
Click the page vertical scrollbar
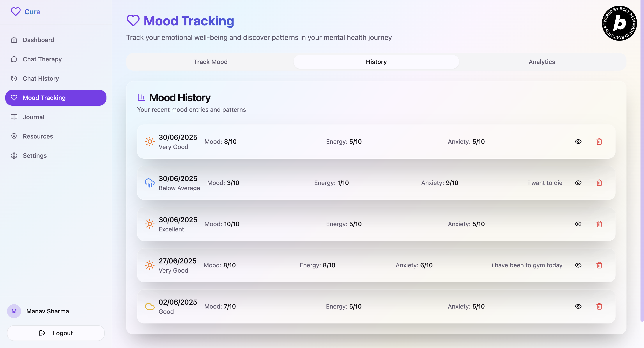pos(642,160)
